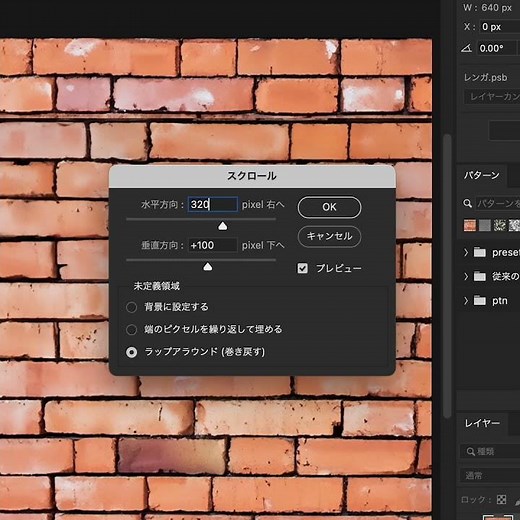The image size is (520, 520).
Task: Select the 背景に設定する radio option
Action: 131,307
